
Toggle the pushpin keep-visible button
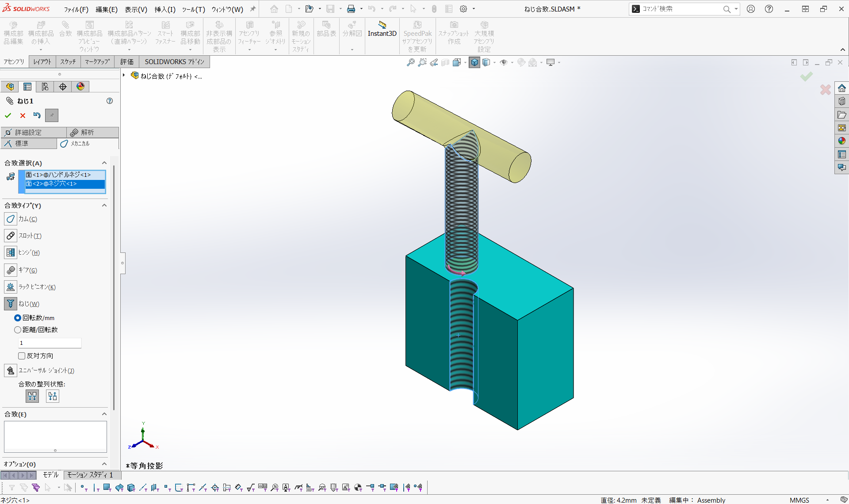[x=52, y=115]
